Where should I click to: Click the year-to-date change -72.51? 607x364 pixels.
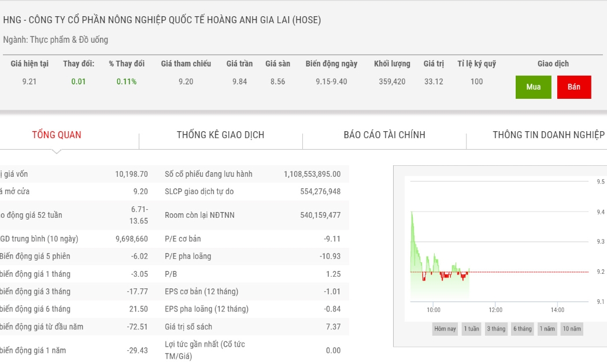coord(138,326)
